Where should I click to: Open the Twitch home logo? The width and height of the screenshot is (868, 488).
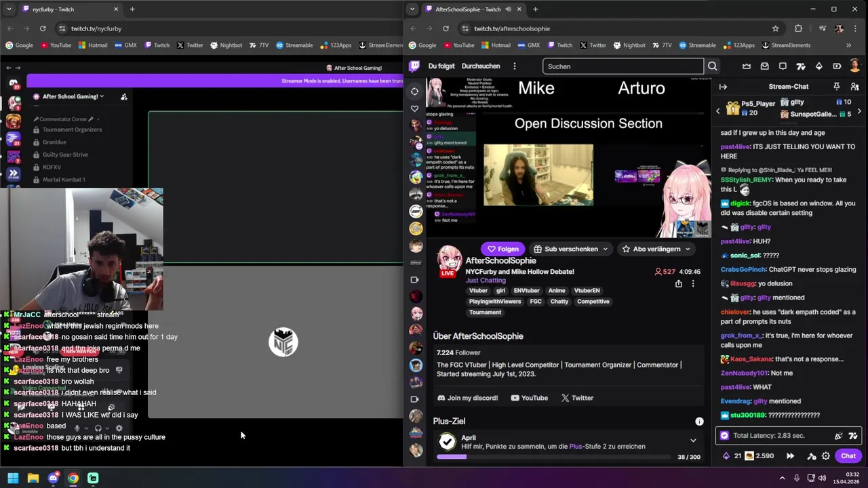(414, 66)
